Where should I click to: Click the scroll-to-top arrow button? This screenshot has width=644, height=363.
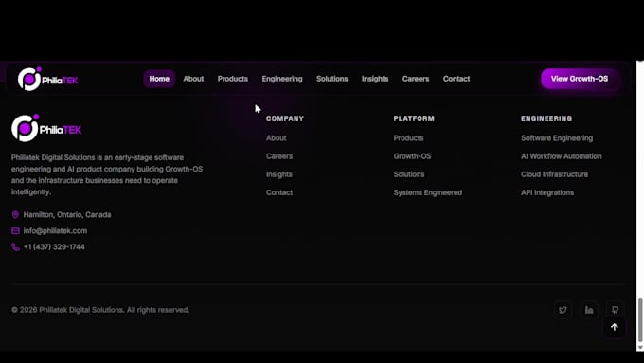click(615, 327)
